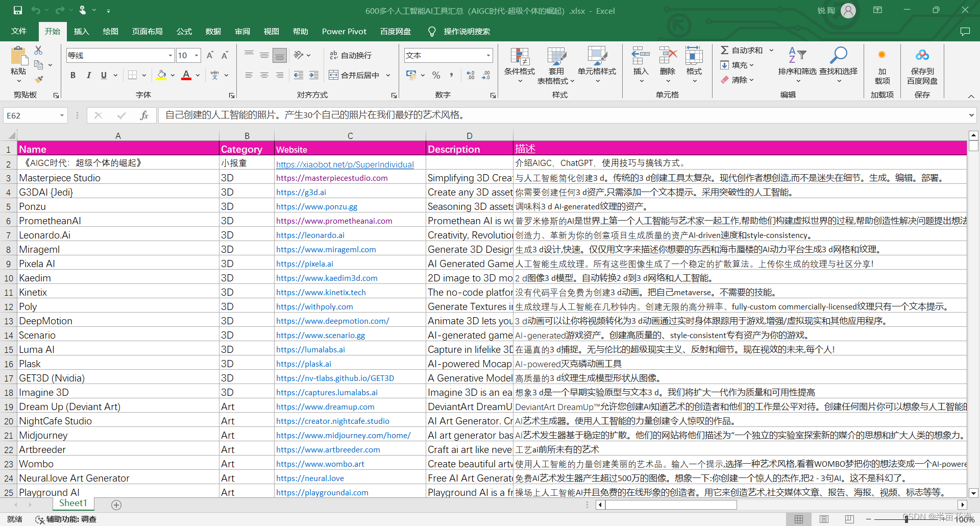
Task: Collapse the ribbon with the caret
Action: tap(971, 96)
